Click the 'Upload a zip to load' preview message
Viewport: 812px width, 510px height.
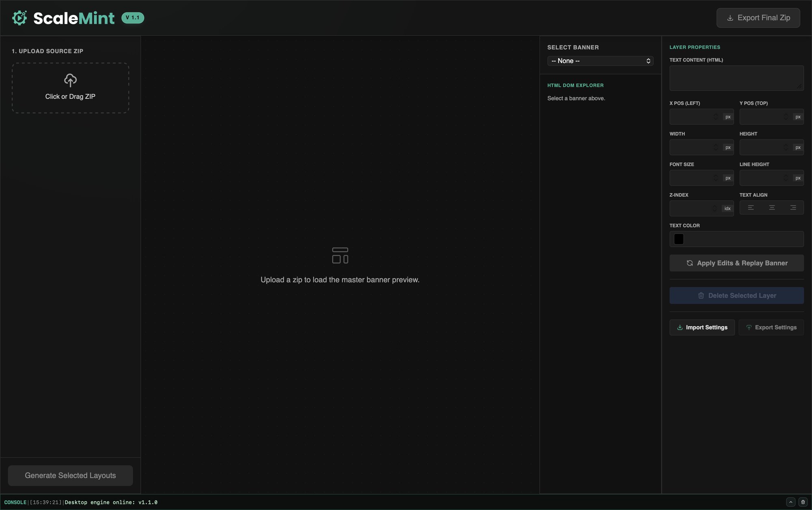[x=340, y=280]
